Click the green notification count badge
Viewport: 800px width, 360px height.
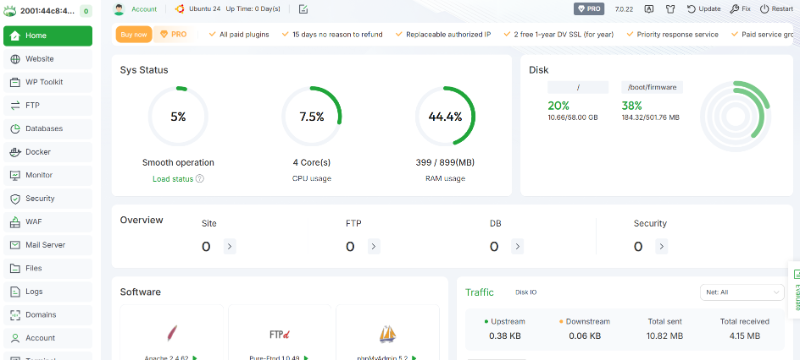coord(86,11)
